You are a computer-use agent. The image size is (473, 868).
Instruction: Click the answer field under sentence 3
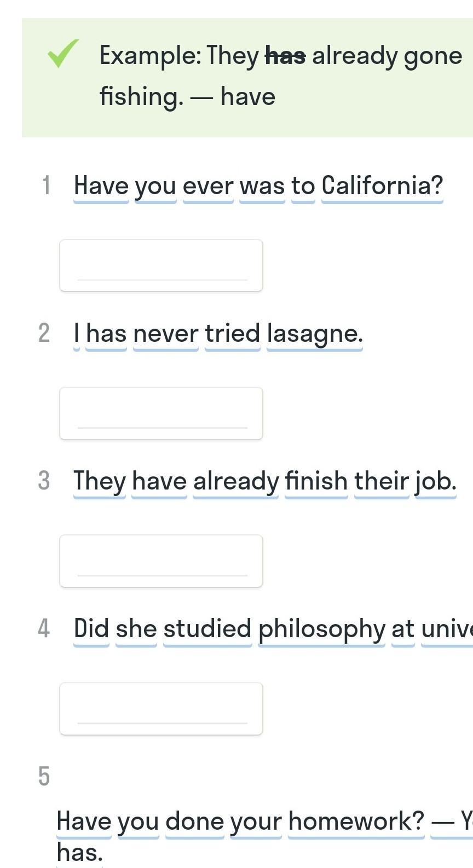(x=161, y=561)
